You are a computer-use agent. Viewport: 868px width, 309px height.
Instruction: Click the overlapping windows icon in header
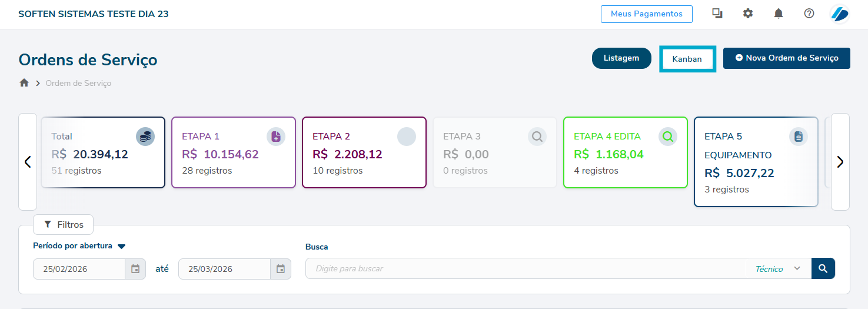pos(717,14)
